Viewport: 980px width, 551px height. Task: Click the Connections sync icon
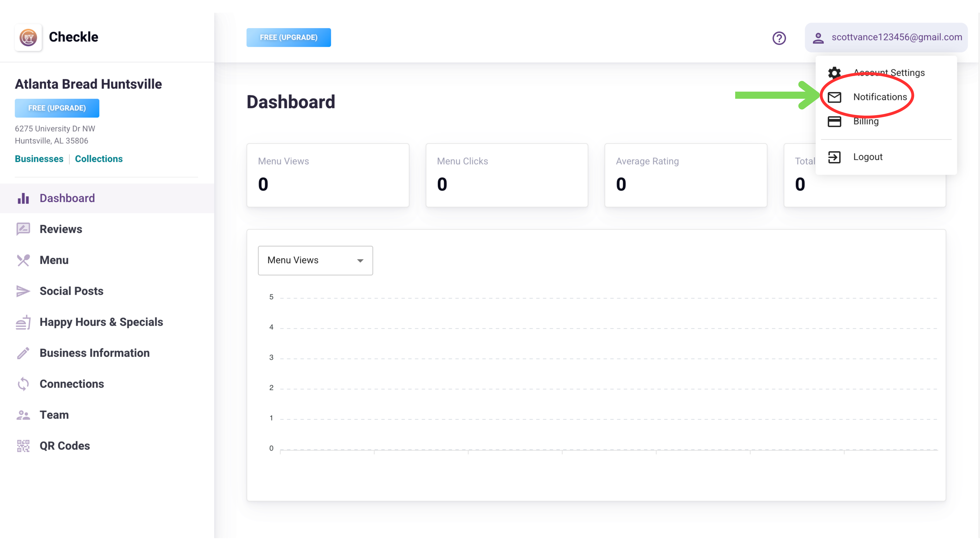click(23, 384)
